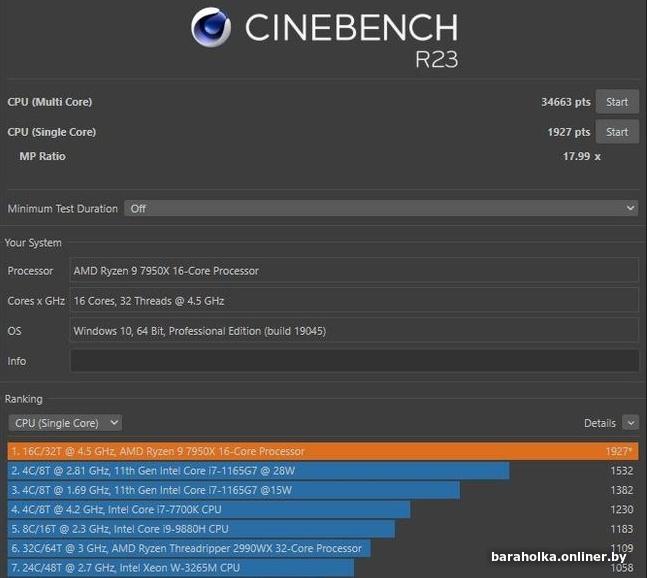Click the Minimum Test Duration label
This screenshot has width=647, height=578.
click(x=63, y=209)
